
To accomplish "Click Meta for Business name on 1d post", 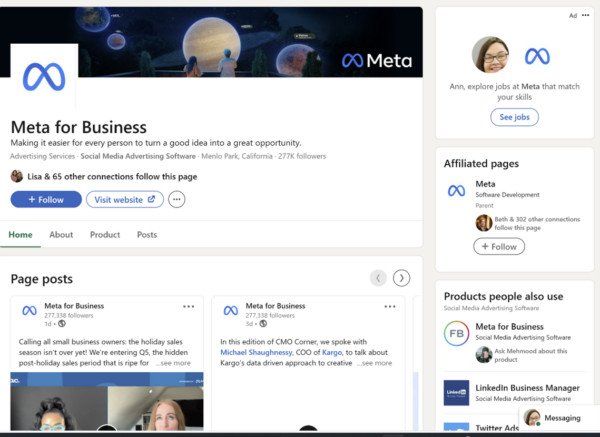I will click(74, 306).
